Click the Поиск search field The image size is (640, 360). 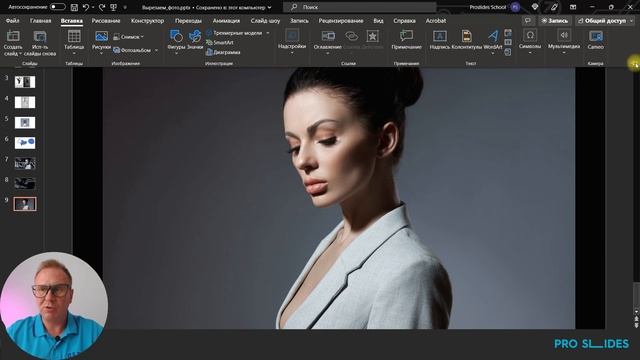click(360, 7)
